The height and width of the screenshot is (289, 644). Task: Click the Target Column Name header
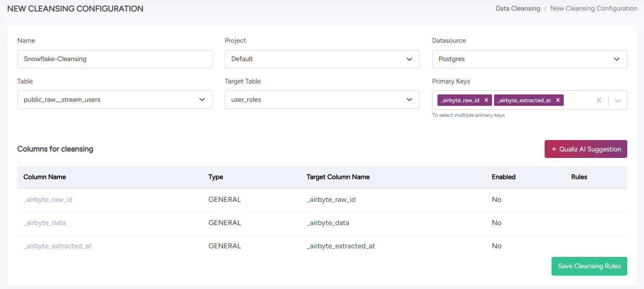coord(338,177)
